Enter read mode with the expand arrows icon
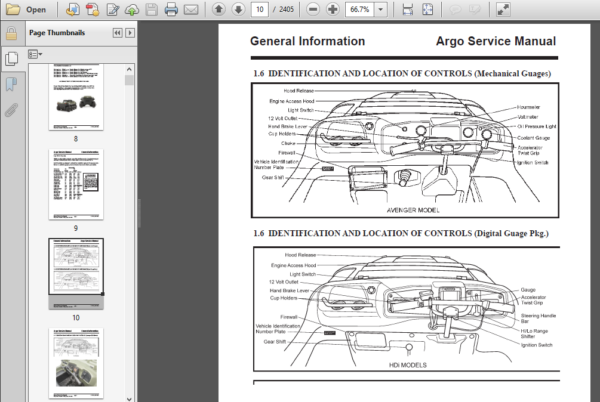The image size is (600, 402). (503, 10)
